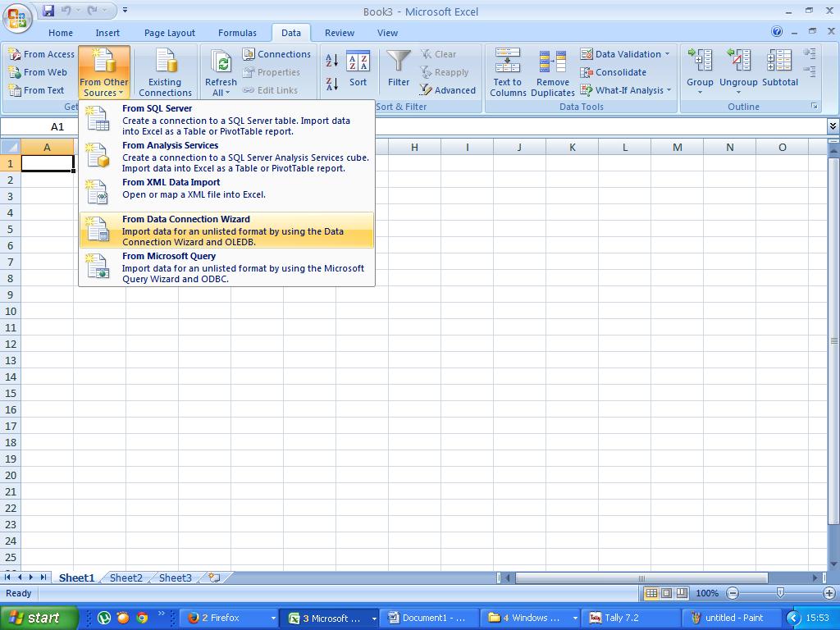Switch to Sheet2 tab
Image resolution: width=840 pixels, height=630 pixels.
coord(126,577)
